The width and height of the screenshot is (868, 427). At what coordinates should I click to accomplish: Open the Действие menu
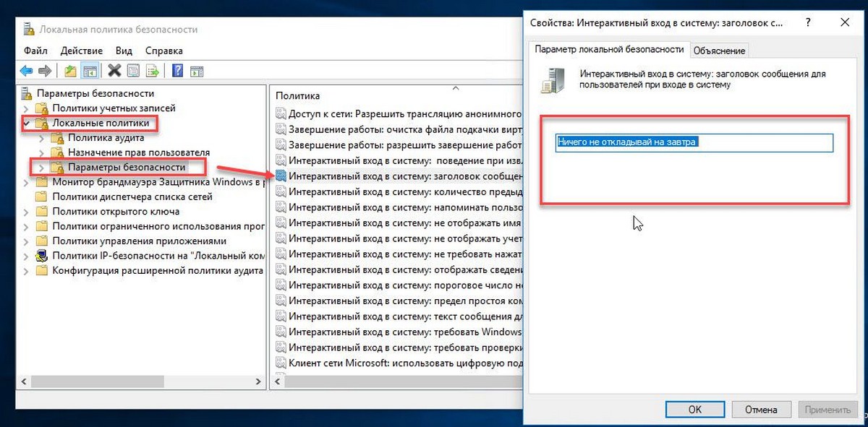[x=82, y=51]
